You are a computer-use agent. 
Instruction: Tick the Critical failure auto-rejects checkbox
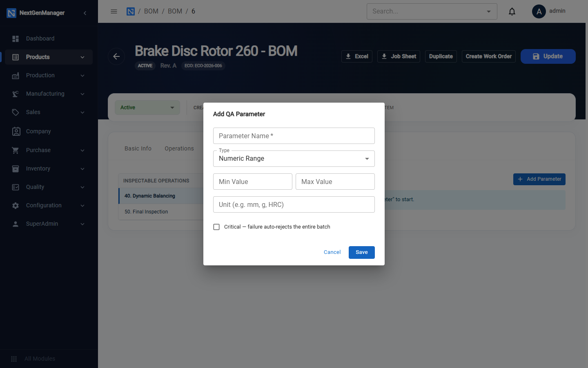(x=216, y=227)
